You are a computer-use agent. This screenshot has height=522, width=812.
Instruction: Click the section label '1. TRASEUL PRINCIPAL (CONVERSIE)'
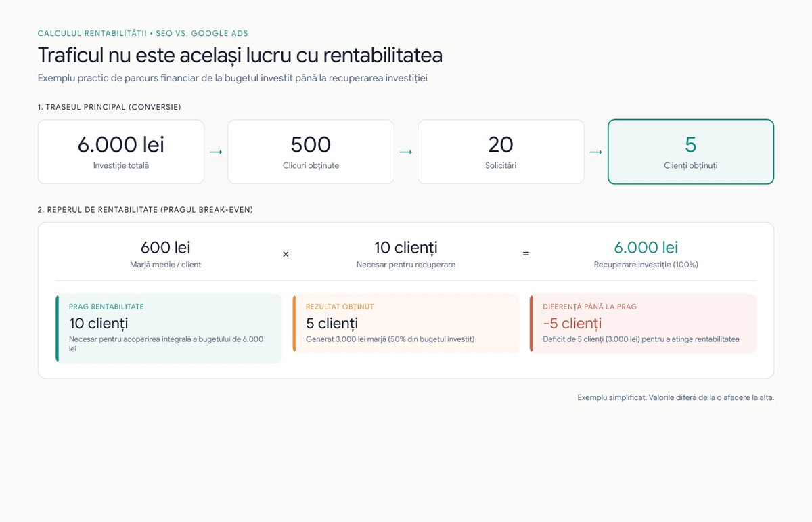pos(110,107)
